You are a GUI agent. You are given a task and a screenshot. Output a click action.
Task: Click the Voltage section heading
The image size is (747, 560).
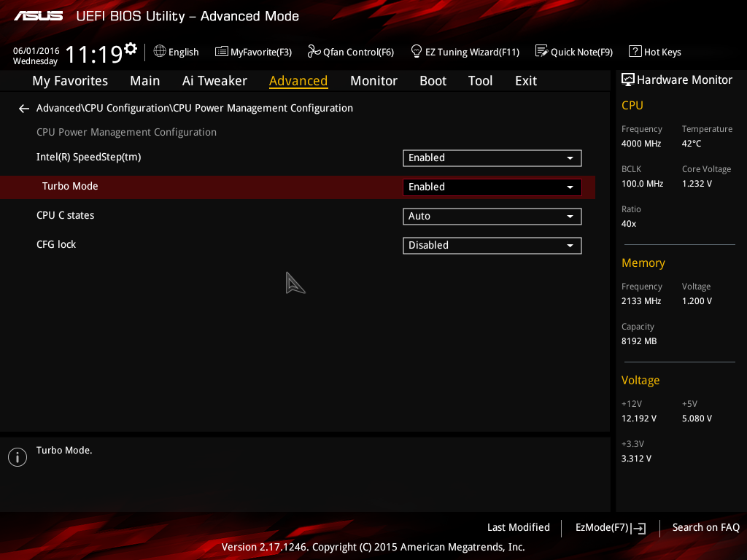(640, 380)
